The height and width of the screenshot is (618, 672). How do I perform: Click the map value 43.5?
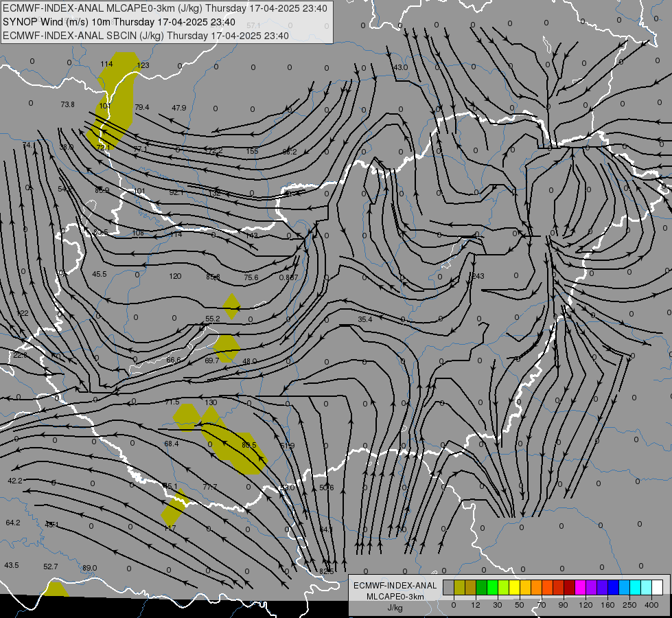click(12, 565)
